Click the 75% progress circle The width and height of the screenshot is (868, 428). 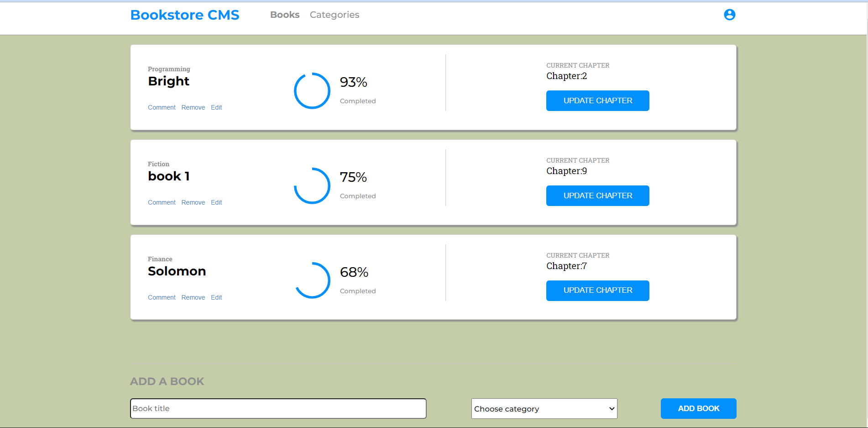tap(312, 185)
